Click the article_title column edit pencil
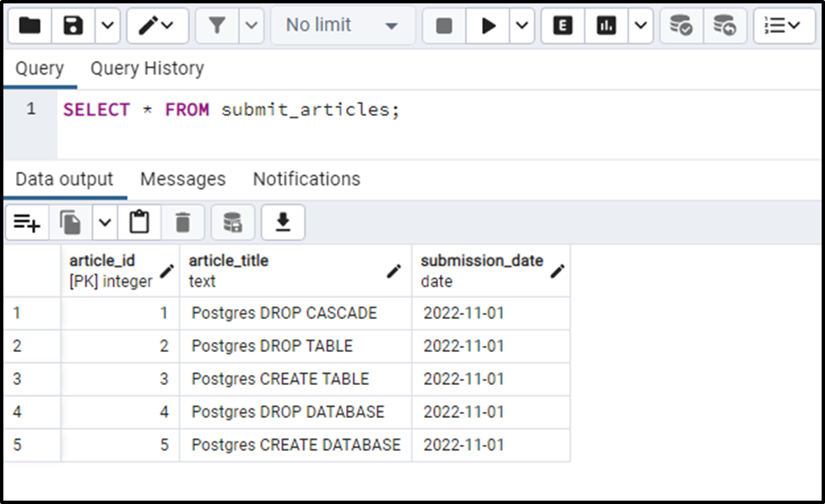 pyautogui.click(x=393, y=270)
